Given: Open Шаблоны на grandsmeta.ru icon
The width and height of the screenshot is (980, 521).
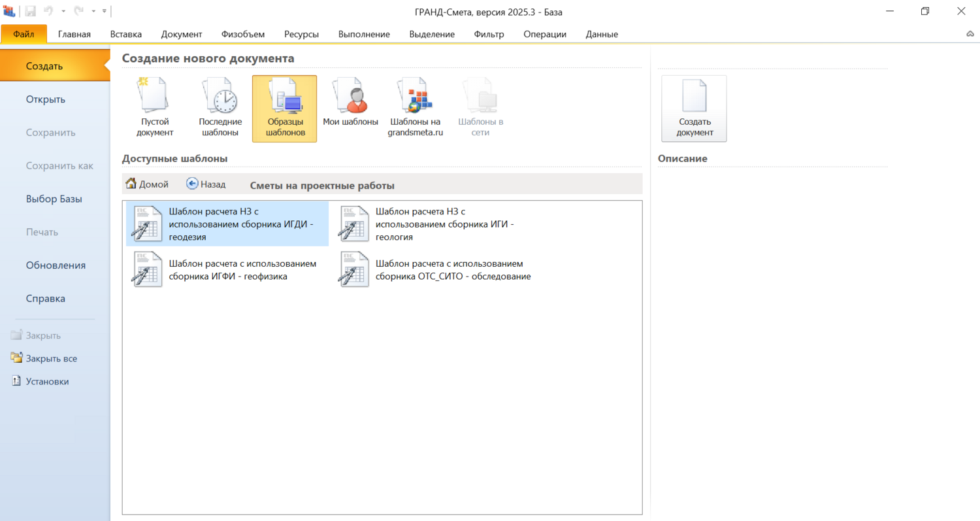Looking at the screenshot, I should point(416,109).
